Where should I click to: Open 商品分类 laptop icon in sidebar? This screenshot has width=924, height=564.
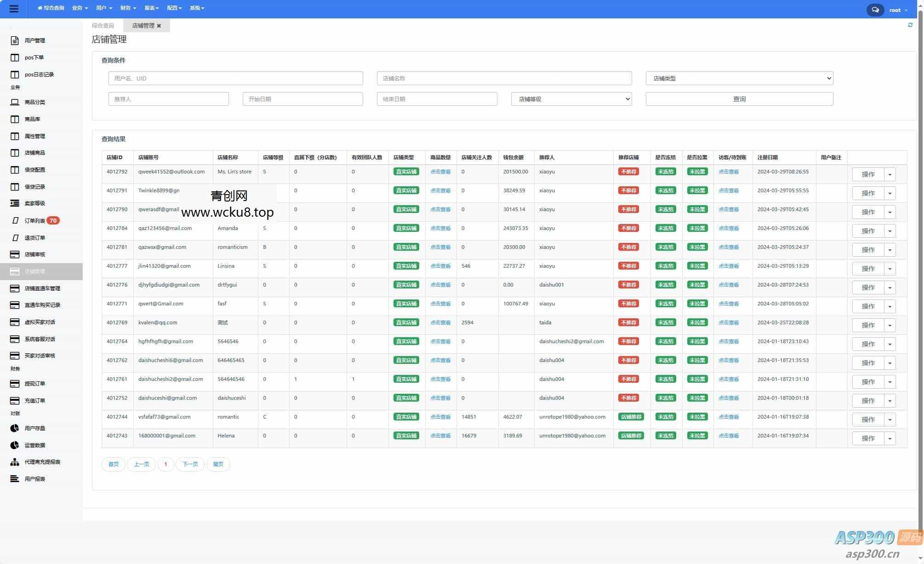15,102
